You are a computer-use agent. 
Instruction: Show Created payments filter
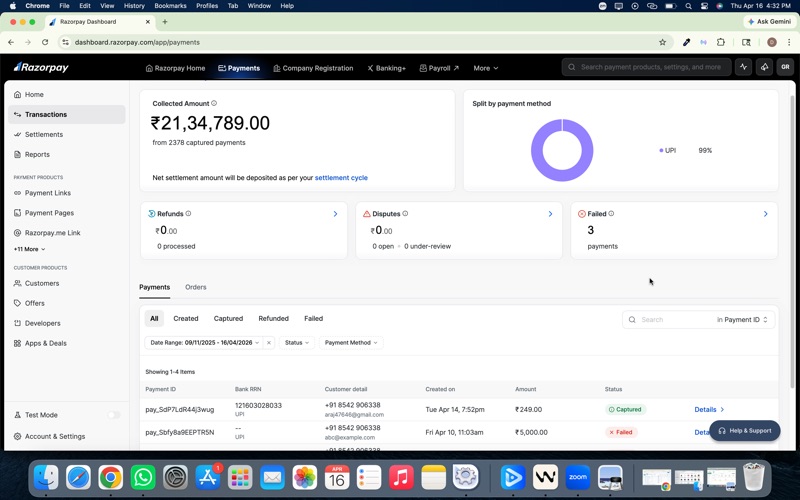186,318
